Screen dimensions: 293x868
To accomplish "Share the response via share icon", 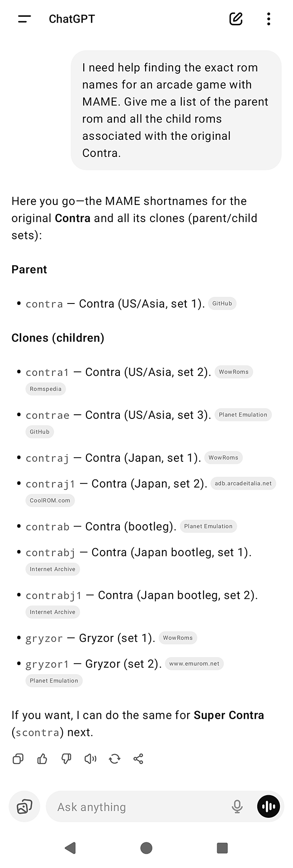I will point(138,759).
